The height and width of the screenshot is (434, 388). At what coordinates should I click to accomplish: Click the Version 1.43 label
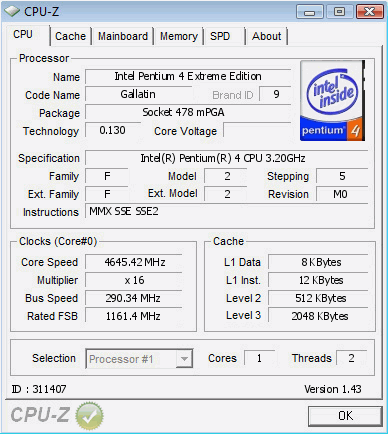coord(332,389)
